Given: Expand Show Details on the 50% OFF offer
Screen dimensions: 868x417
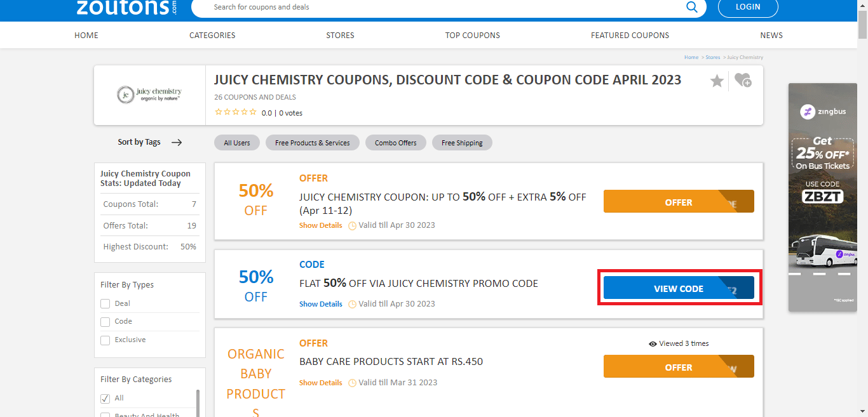Looking at the screenshot, I should 320,225.
